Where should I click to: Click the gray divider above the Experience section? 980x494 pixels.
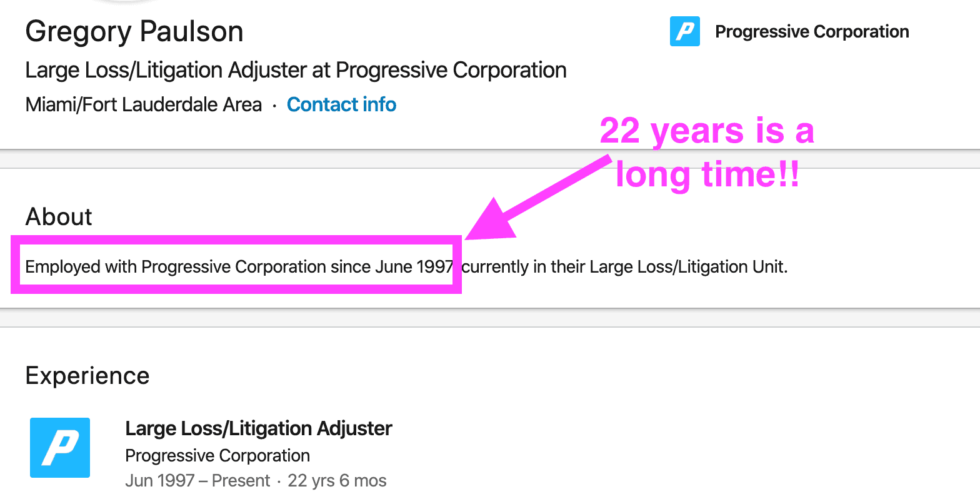[490, 318]
